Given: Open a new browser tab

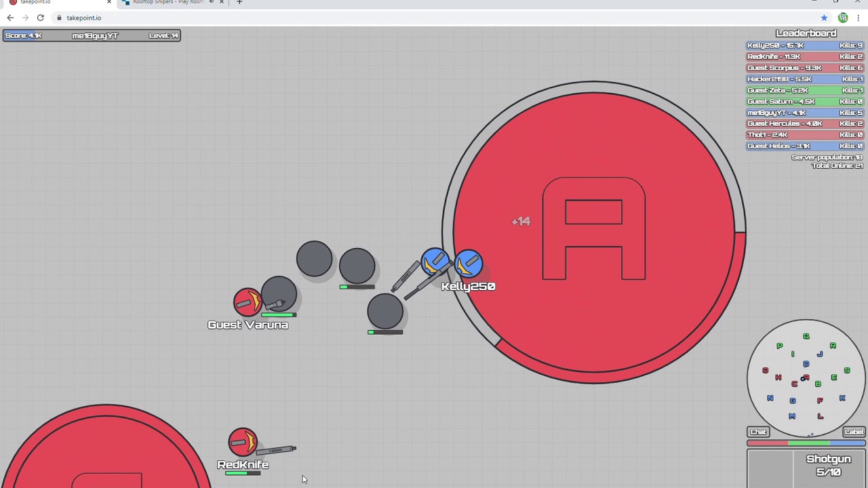Looking at the screenshot, I should tap(239, 2).
